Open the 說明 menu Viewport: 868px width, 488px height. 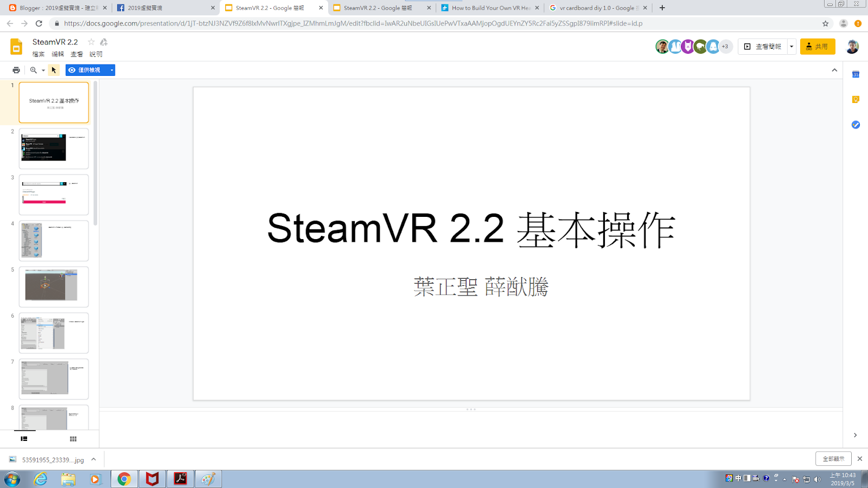click(96, 54)
